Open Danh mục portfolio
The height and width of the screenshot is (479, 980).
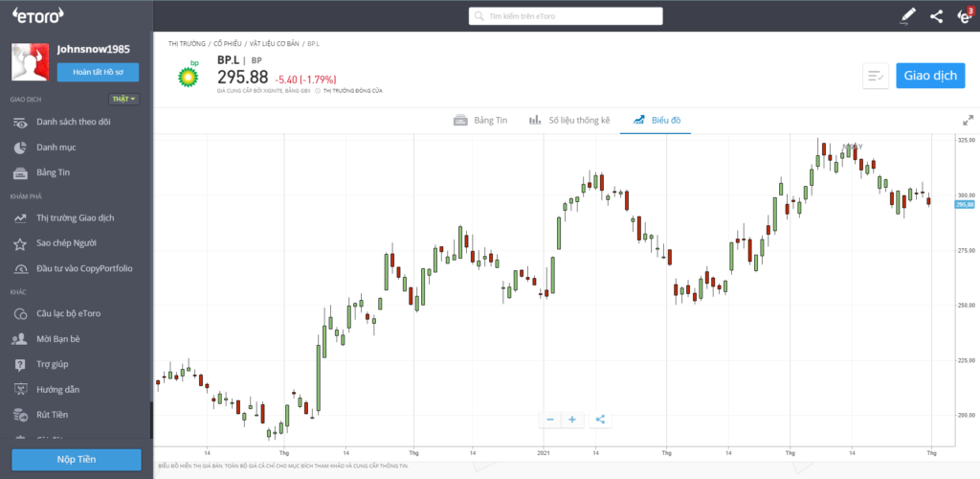56,148
